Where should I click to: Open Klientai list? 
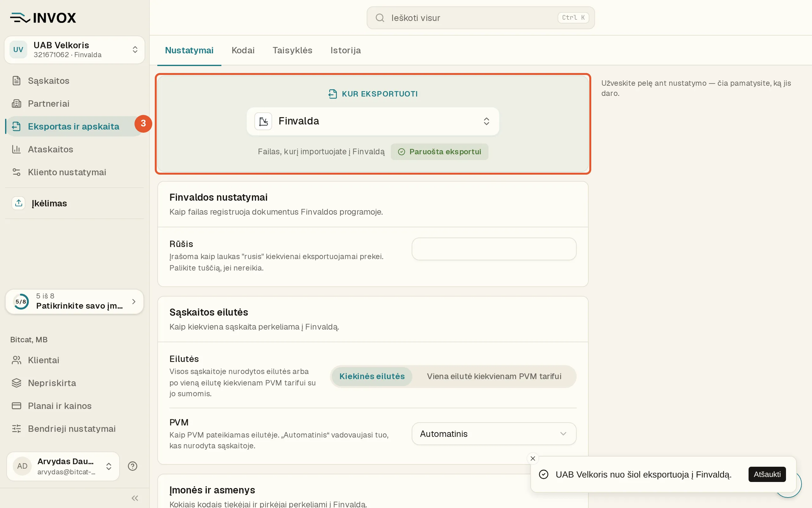[x=75, y=360]
